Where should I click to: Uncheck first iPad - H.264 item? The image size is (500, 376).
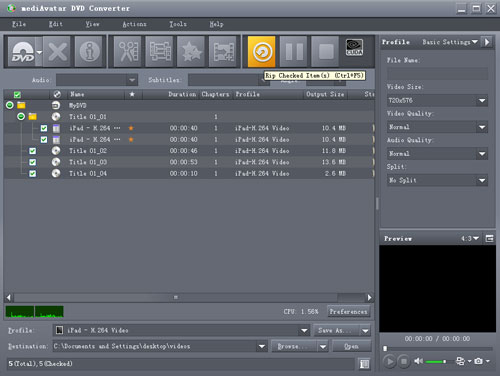coord(44,128)
